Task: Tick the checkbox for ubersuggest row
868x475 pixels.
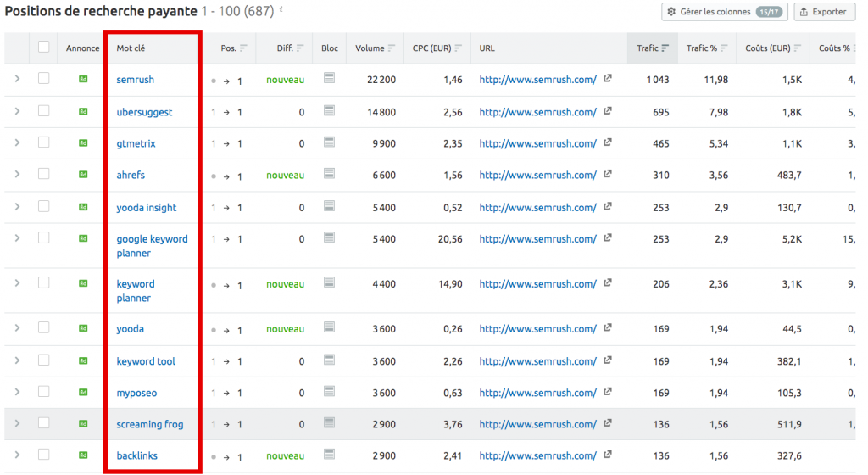Action: pos(44,111)
